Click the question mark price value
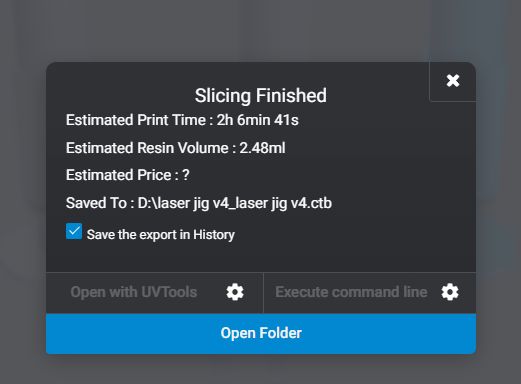 (x=186, y=175)
